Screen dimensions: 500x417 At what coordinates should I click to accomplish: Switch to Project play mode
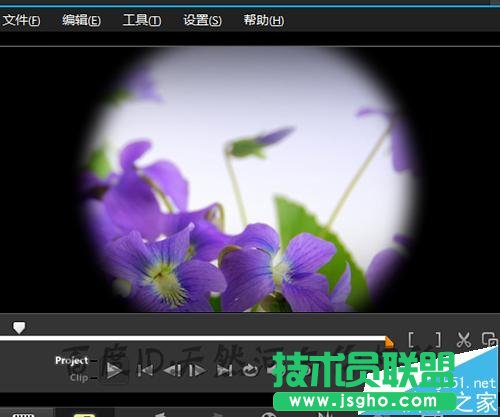pyautogui.click(x=72, y=361)
